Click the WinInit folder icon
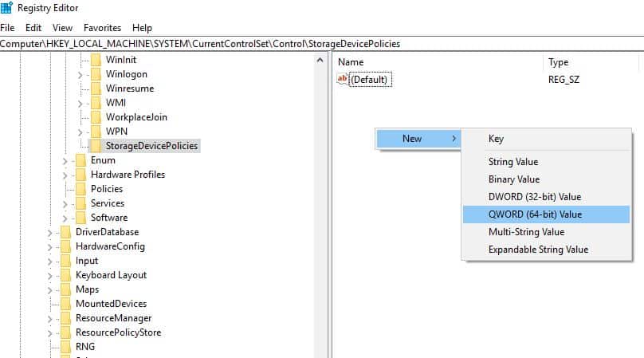 coord(96,60)
